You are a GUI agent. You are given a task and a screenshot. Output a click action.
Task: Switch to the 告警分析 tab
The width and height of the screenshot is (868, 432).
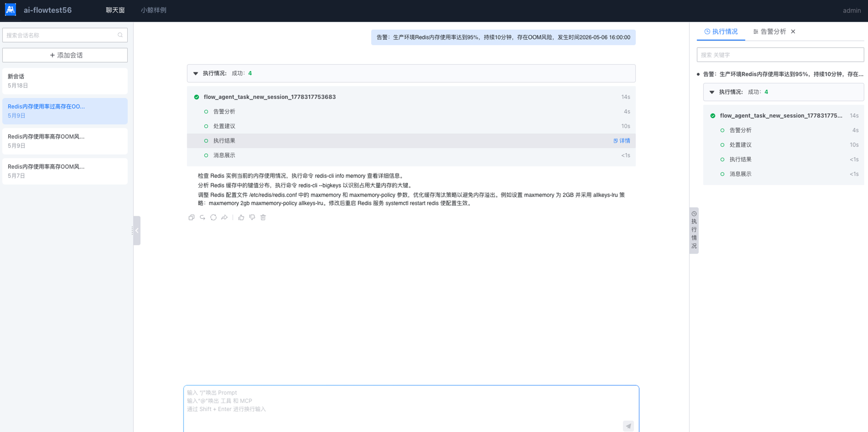click(x=769, y=31)
